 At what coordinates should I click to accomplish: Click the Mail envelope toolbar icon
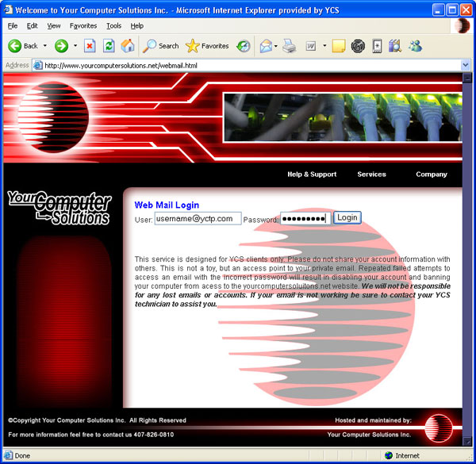click(266, 46)
